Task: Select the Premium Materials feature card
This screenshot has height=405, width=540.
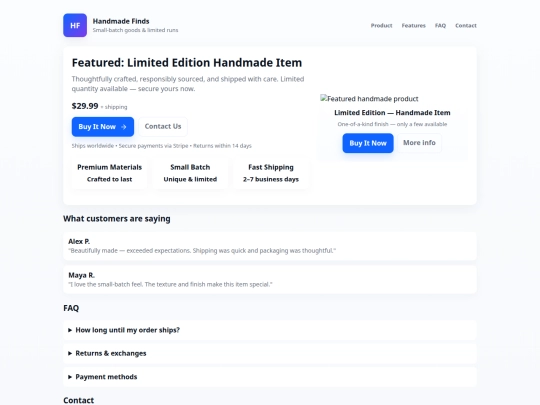Action: tap(110, 173)
